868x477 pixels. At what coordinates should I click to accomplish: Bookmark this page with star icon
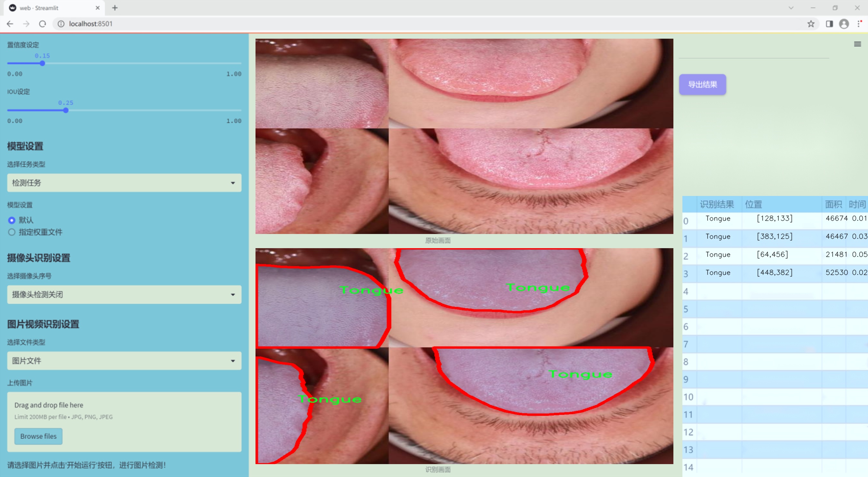(x=811, y=24)
